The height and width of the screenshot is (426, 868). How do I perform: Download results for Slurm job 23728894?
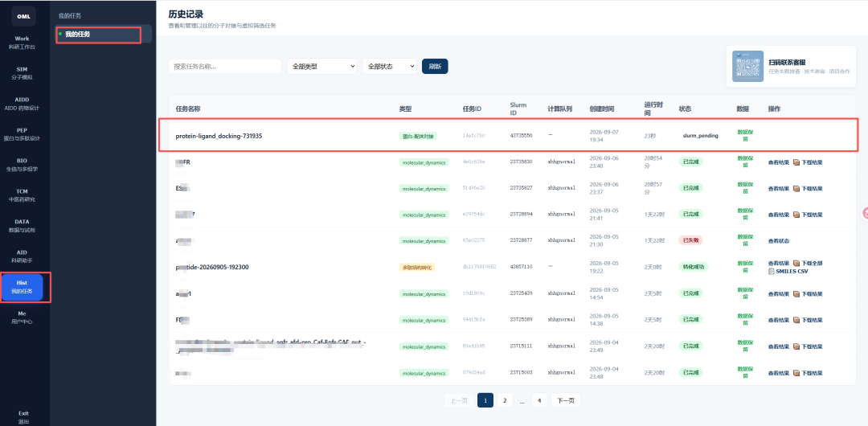[x=808, y=215]
